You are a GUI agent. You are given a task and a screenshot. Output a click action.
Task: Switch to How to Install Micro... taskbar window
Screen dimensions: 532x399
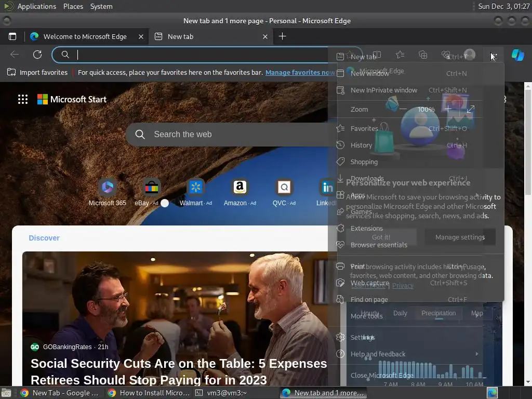click(148, 393)
